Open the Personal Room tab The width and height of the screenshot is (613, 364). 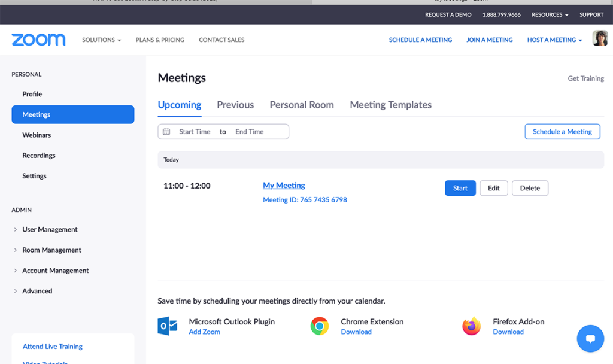(302, 105)
